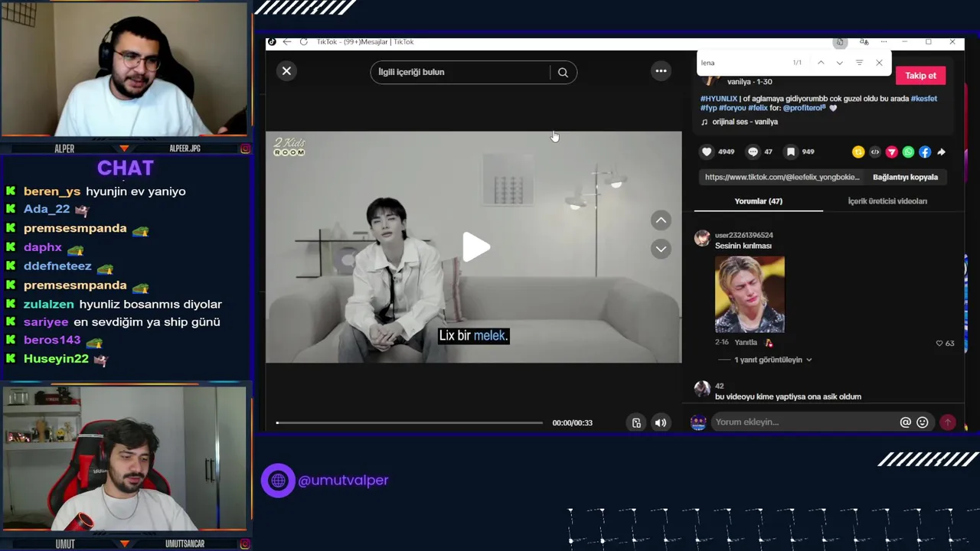The height and width of the screenshot is (551, 980).
Task: Open Instagram icon next to UMUTTSANCAR
Action: (245, 544)
